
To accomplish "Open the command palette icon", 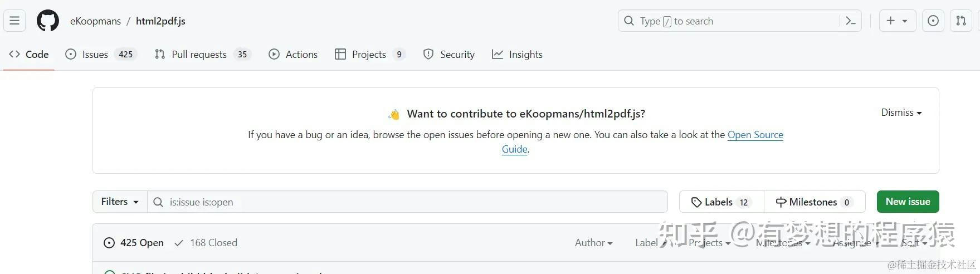I will (x=851, y=21).
